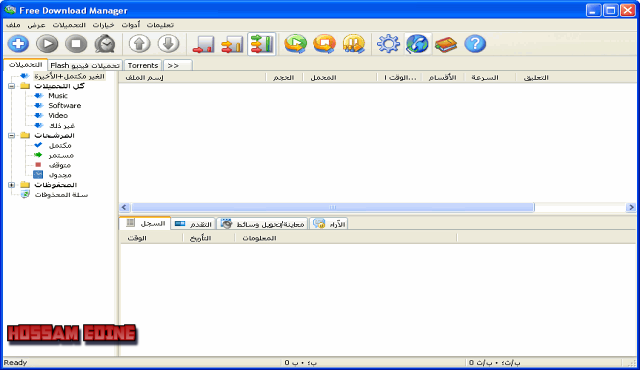Sort by الوقت column header in downloads list
Viewport: 640px width, 370px height.
[x=400, y=78]
